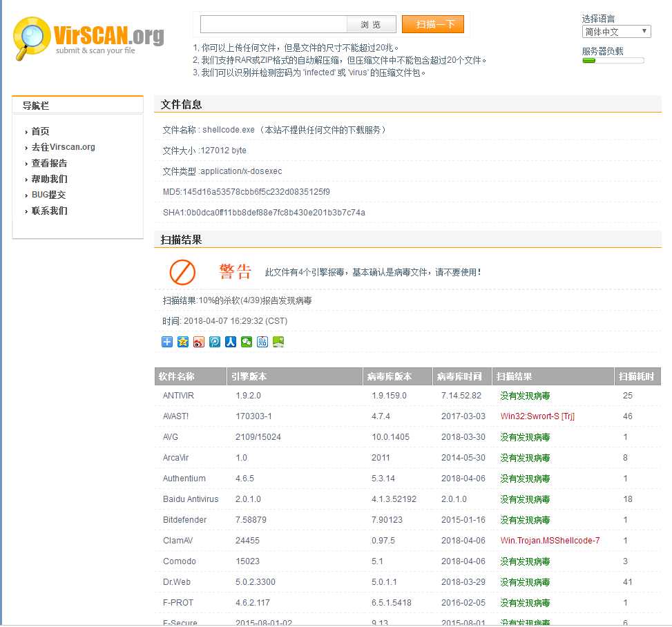Select the Dr.Web row name

pos(177,581)
